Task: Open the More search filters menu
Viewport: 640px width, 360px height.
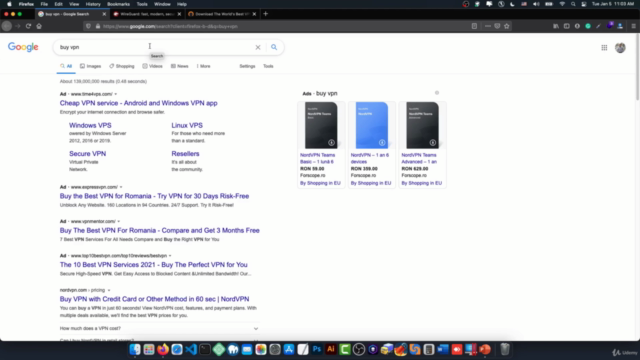Action: click(203, 66)
